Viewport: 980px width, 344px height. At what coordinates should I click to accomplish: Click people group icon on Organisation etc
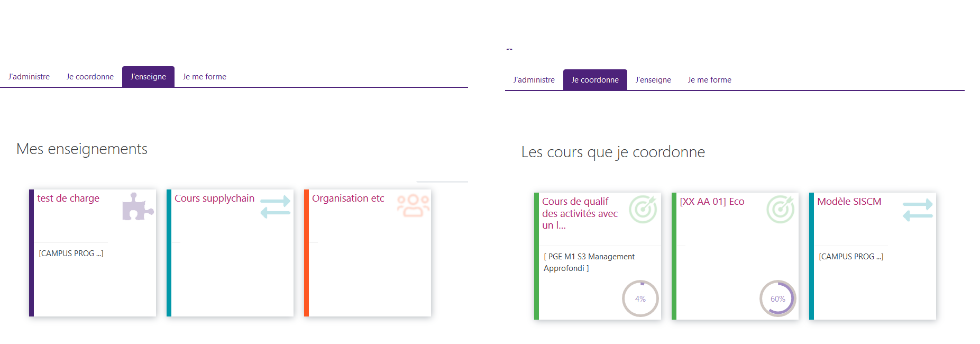pos(413,206)
